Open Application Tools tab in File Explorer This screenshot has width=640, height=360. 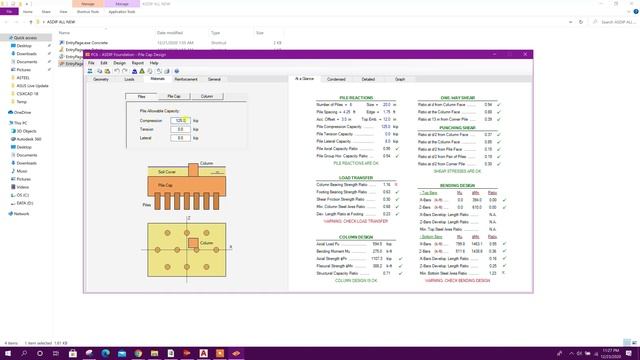coord(122,12)
